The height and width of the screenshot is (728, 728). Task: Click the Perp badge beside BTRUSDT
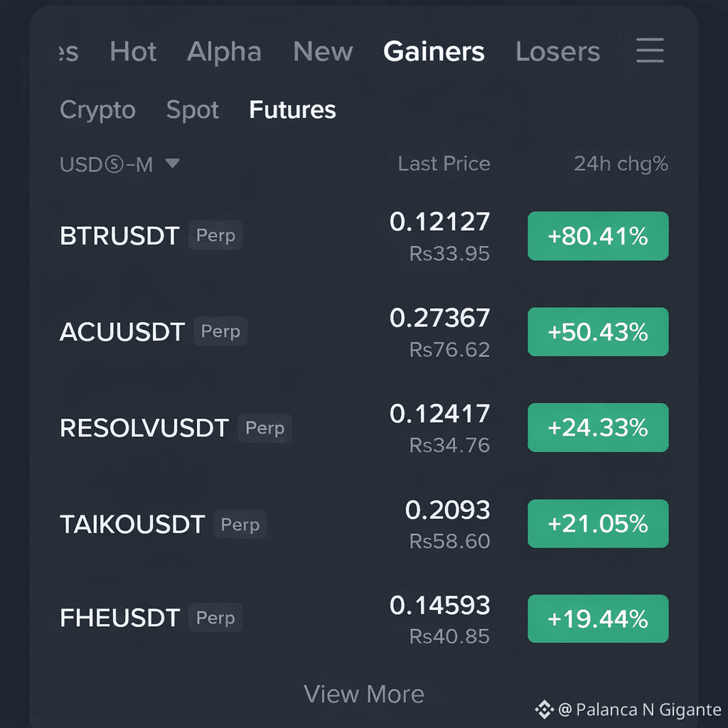[x=215, y=235]
